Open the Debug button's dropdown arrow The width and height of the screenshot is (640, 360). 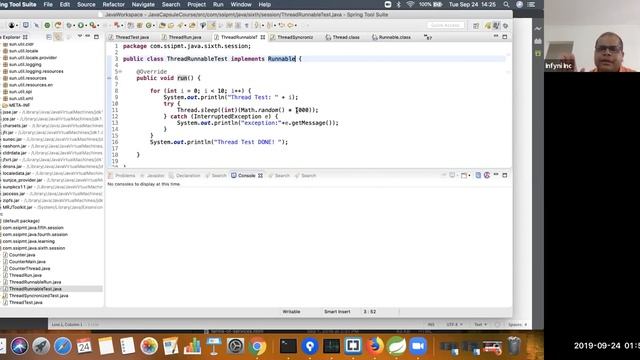[74, 25]
